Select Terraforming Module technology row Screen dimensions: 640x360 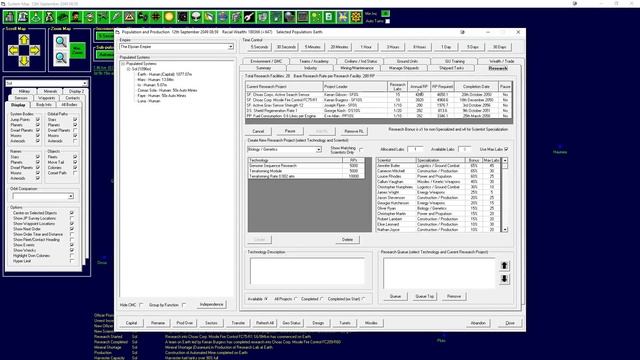[x=306, y=171]
